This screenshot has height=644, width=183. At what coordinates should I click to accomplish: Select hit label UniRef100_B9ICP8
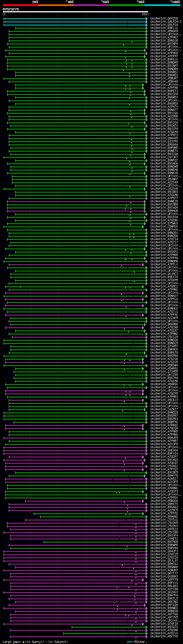[164, 94]
